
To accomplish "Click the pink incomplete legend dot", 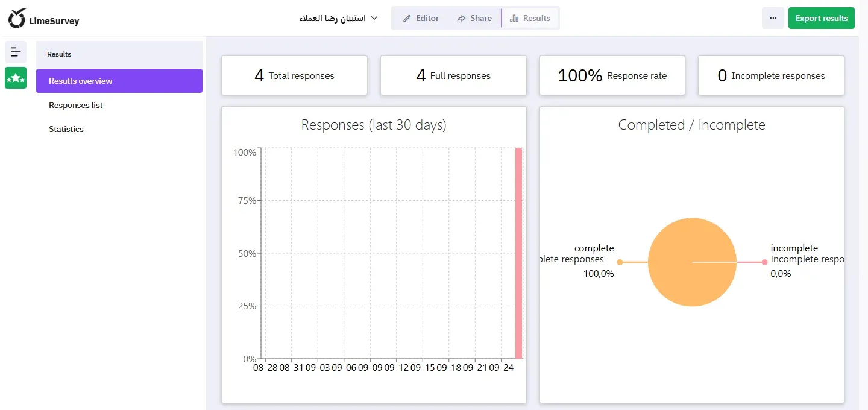I will coord(764,262).
